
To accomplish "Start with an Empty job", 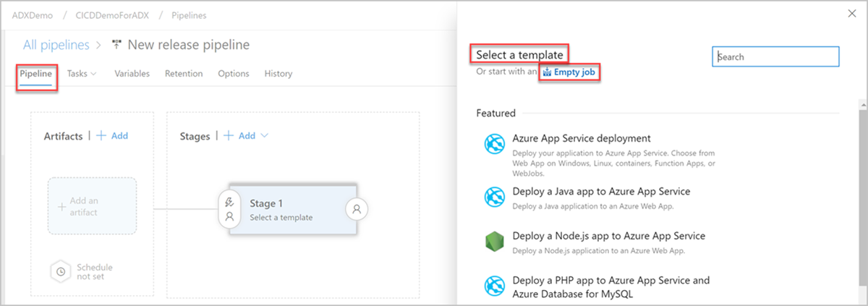I will tap(570, 72).
